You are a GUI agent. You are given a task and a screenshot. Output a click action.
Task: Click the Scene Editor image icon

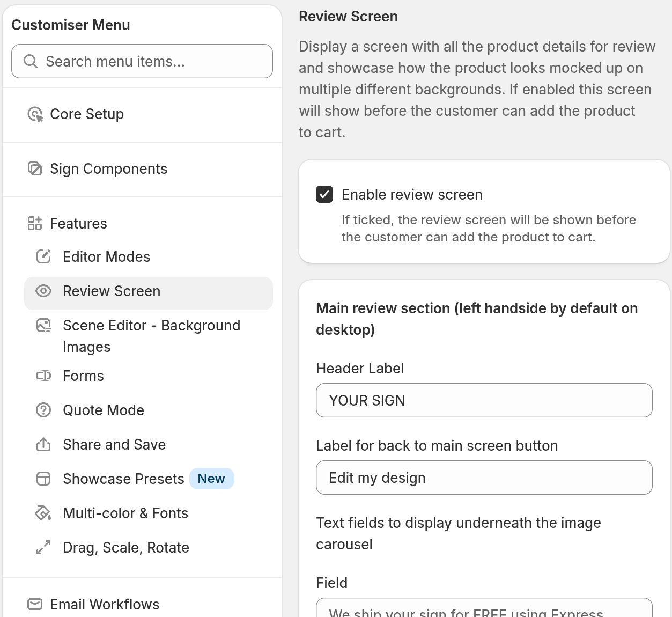43,325
